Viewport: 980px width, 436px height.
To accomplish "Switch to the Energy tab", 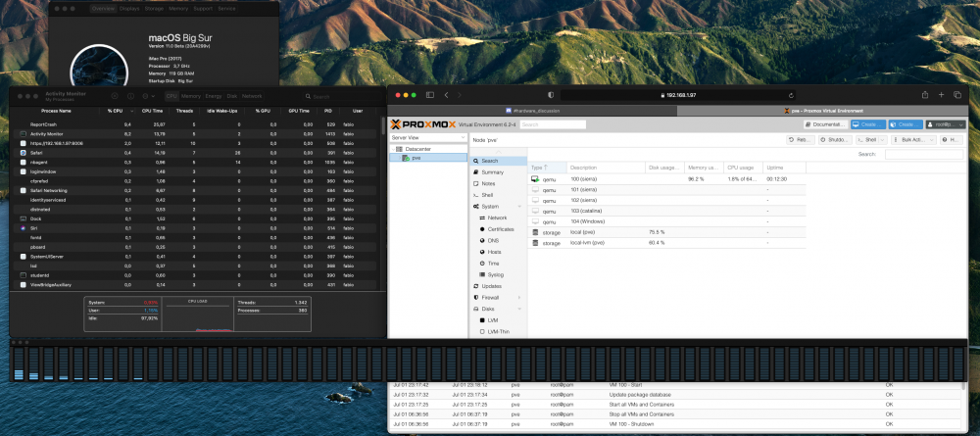I will coord(213,96).
